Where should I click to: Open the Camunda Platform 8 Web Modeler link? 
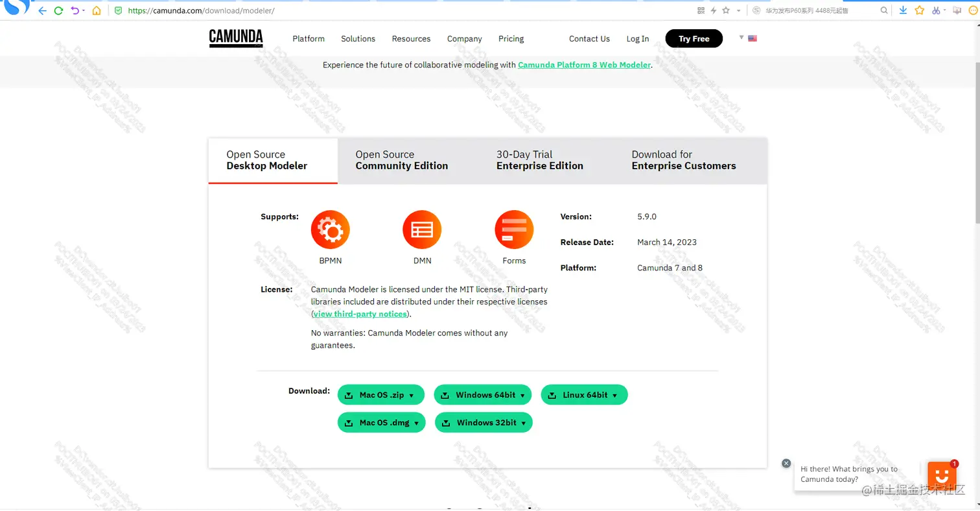(x=585, y=65)
